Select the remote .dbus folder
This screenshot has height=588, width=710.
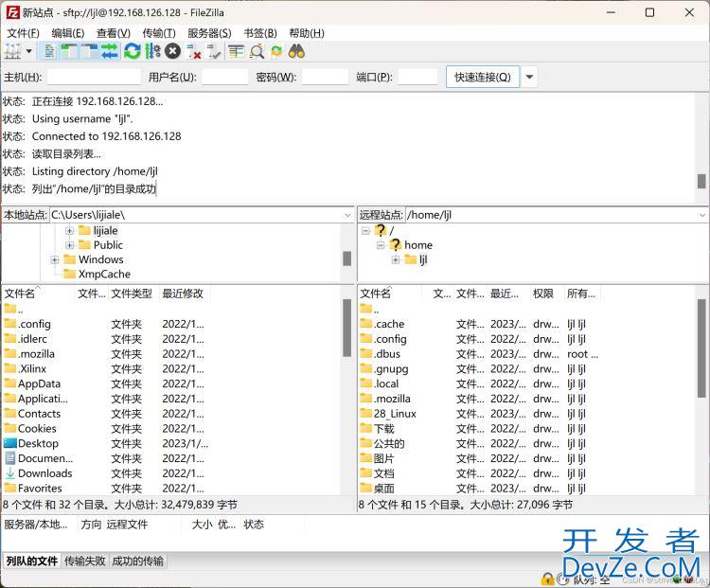[386, 354]
